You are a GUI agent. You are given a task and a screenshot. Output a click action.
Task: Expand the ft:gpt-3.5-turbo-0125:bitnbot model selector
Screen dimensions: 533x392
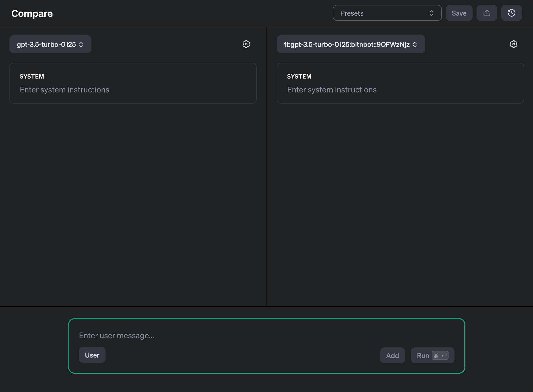tap(347, 44)
